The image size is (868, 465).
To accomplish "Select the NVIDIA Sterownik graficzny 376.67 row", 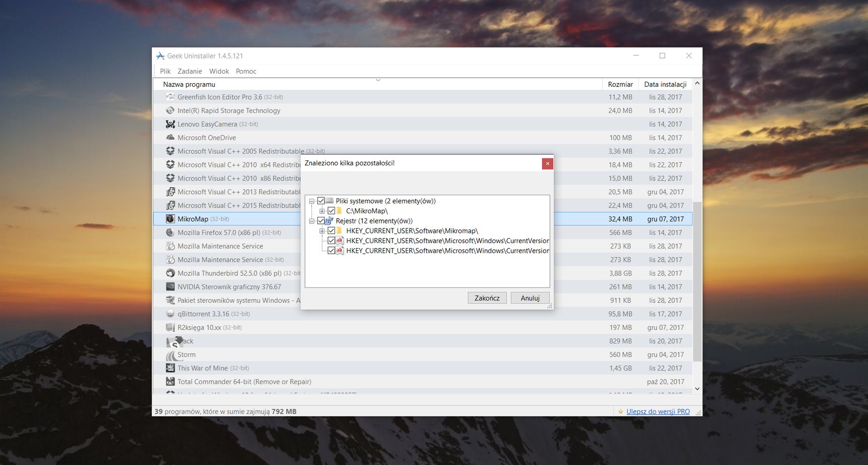I will (422, 287).
